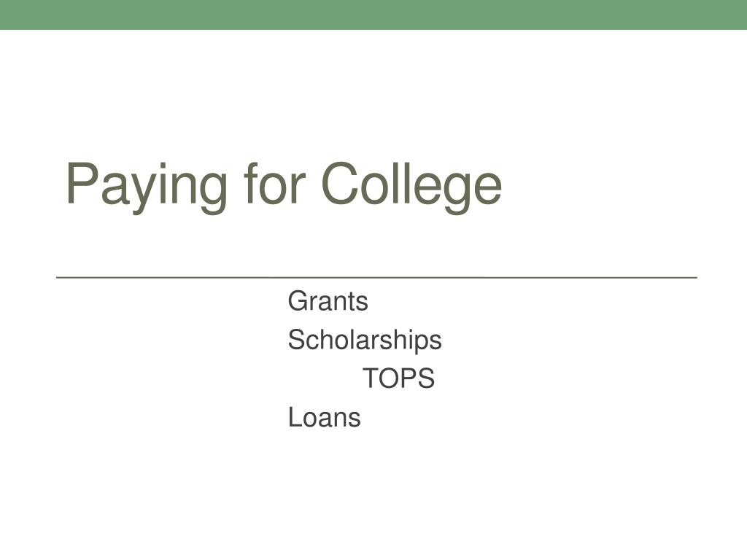Click the capital "C" in College
Image resolution: width=747 pixels, height=560 pixels.
point(341,183)
